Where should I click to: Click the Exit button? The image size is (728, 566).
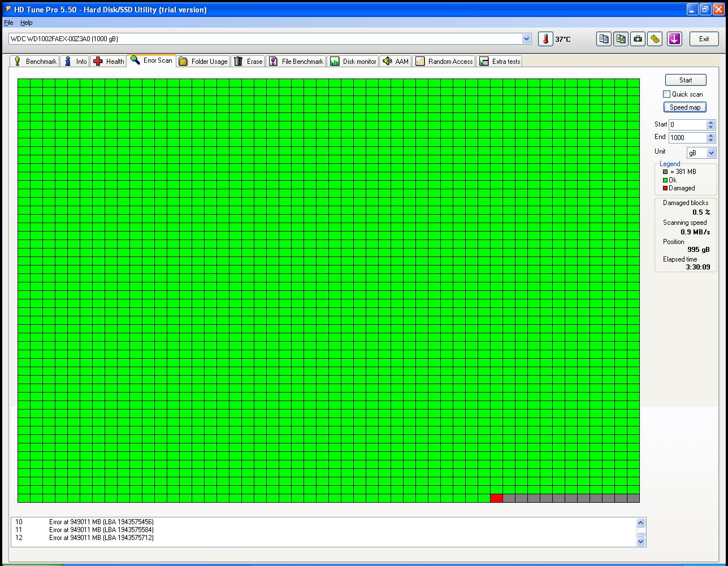704,39
